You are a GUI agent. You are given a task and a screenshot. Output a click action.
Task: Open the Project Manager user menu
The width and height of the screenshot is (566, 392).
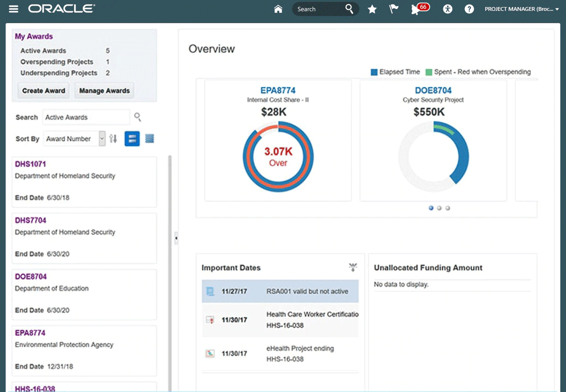[x=522, y=9]
